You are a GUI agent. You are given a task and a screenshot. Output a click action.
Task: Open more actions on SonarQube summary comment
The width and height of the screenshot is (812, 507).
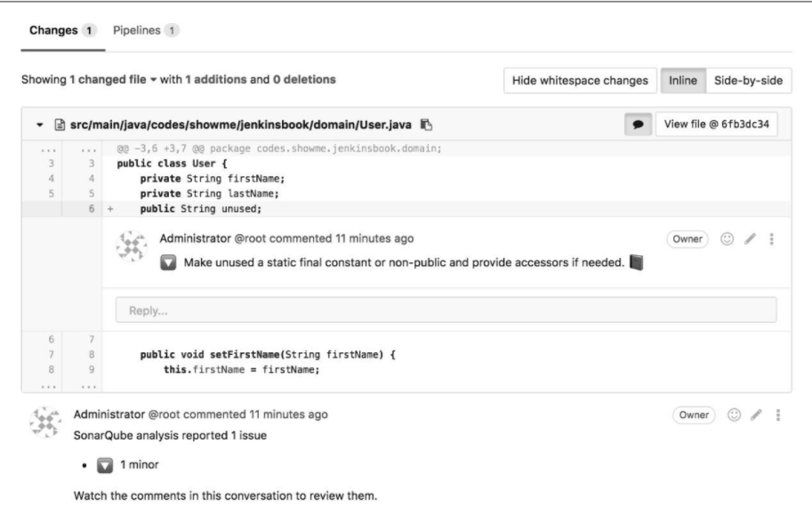click(x=778, y=414)
